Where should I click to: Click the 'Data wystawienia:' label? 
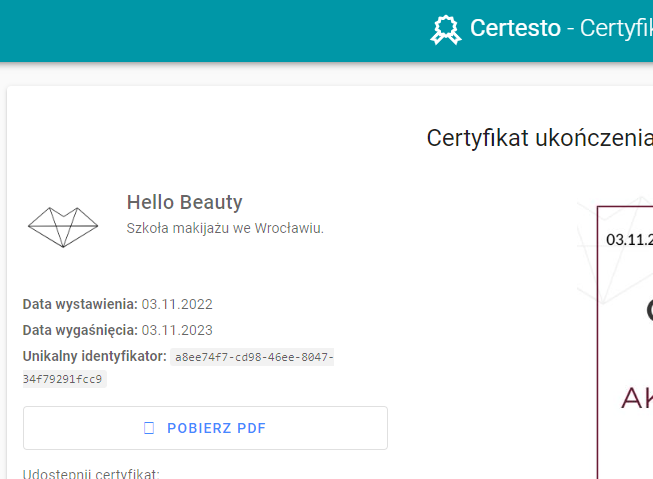(80, 304)
